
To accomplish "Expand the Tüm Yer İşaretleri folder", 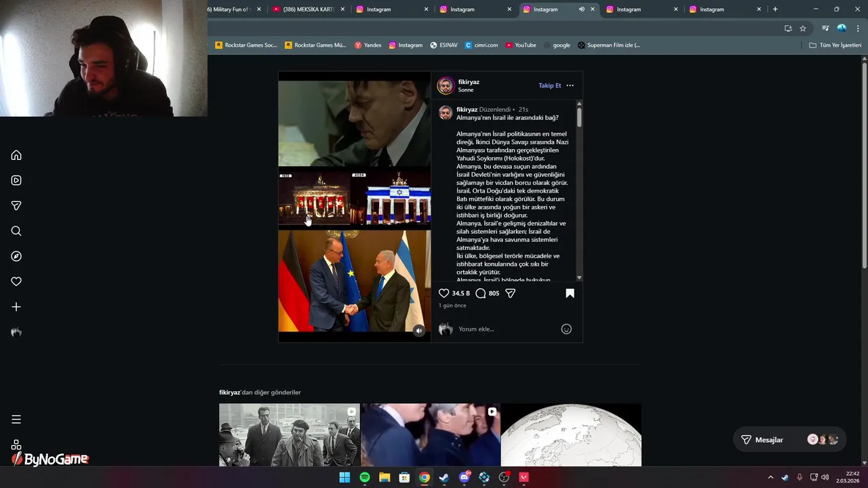I will (x=835, y=45).
